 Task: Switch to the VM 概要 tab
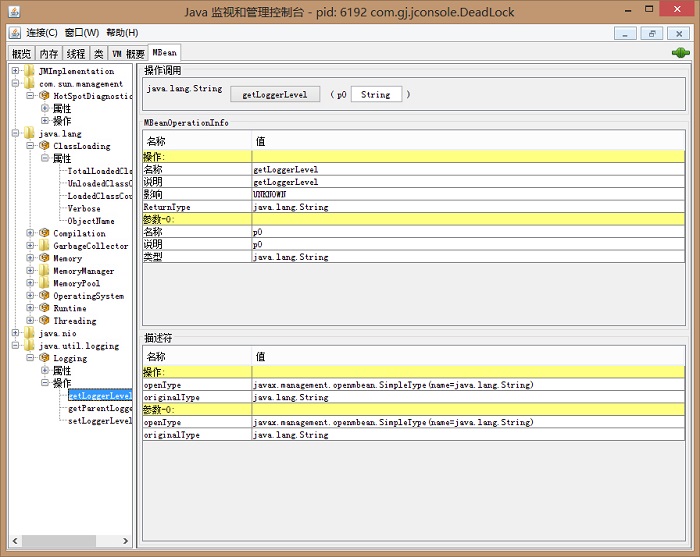point(128,54)
